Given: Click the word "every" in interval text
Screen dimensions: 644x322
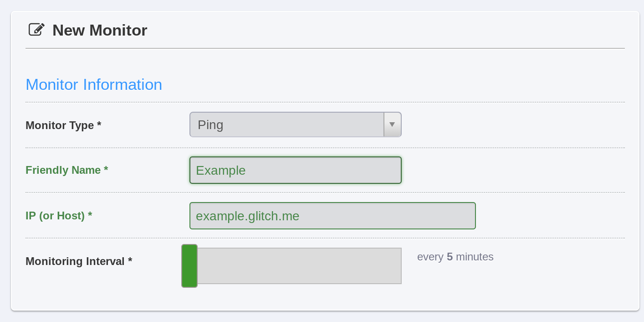Looking at the screenshot, I should tap(430, 257).
